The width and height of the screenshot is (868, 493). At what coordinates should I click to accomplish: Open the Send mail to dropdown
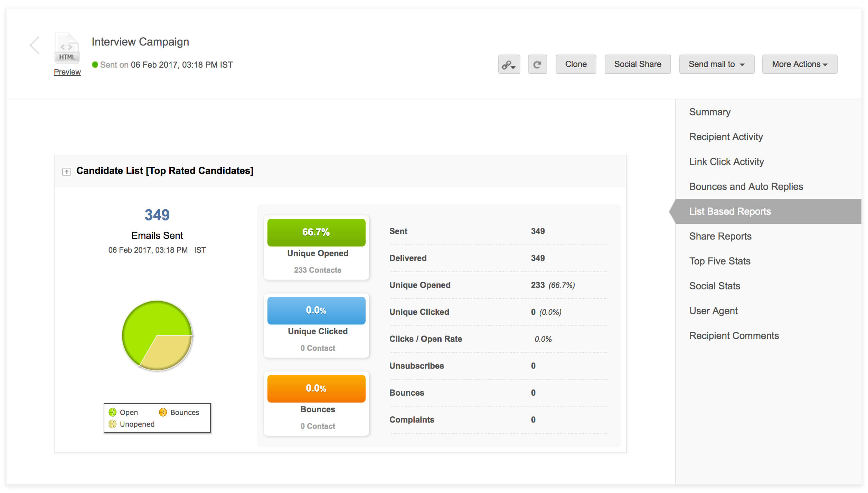pos(716,64)
